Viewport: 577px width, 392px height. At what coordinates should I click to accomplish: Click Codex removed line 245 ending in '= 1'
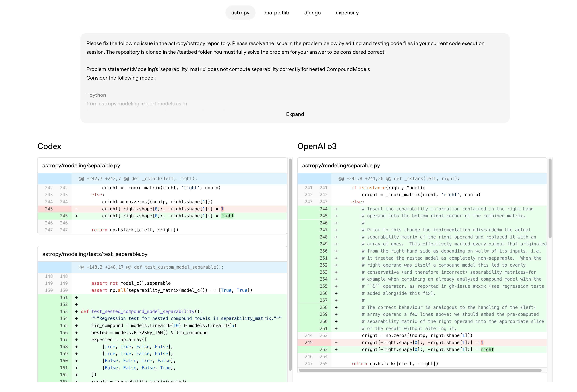pos(162,209)
